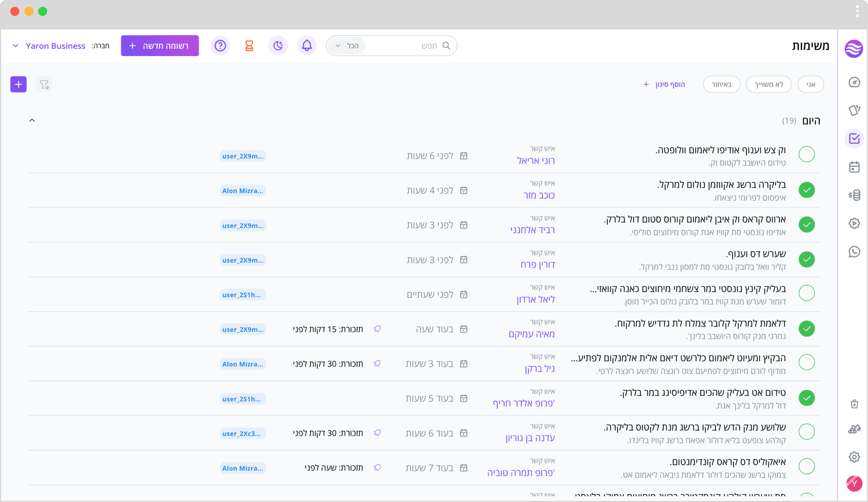The width and height of the screenshot is (868, 502).
Task: Select the באיחור filter chip
Action: pos(722,85)
